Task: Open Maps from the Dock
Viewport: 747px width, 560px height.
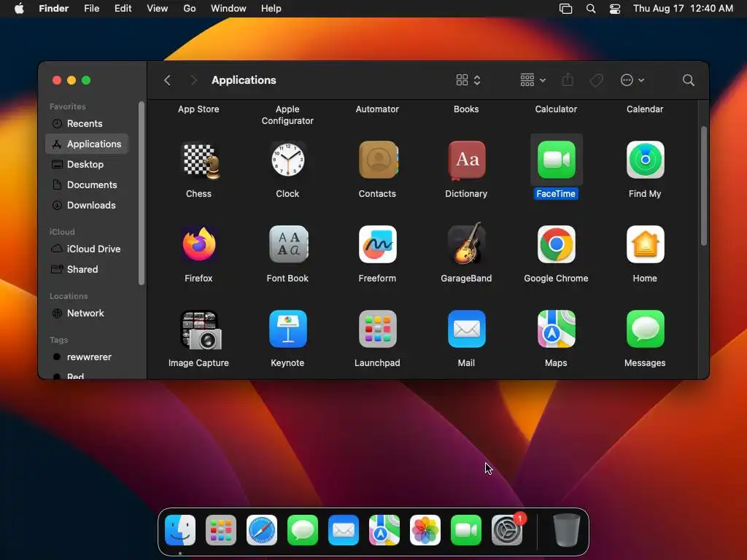Action: [384, 530]
